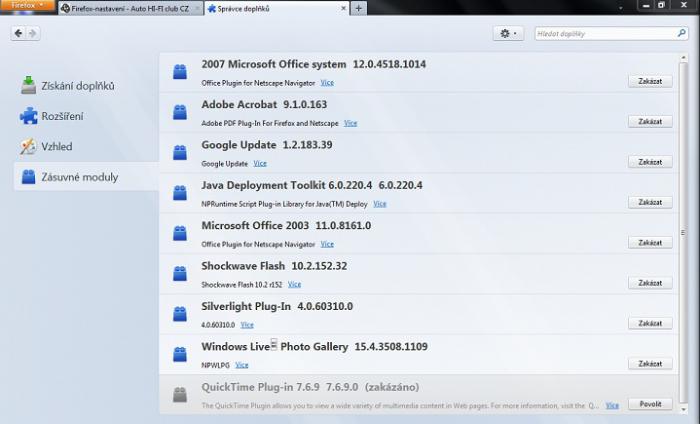
Task: Enable QuickTime plugin with Povolit button
Action: 649,404
